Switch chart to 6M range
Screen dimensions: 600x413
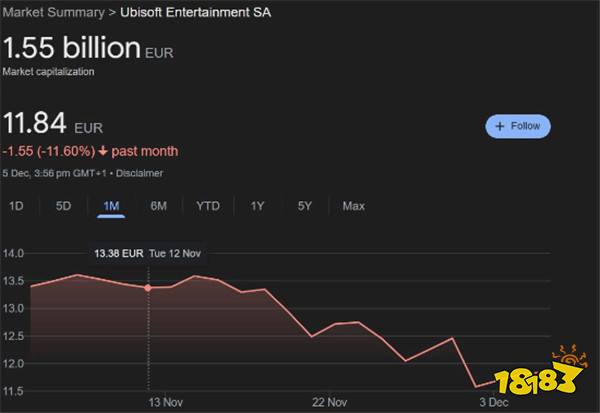(x=158, y=206)
